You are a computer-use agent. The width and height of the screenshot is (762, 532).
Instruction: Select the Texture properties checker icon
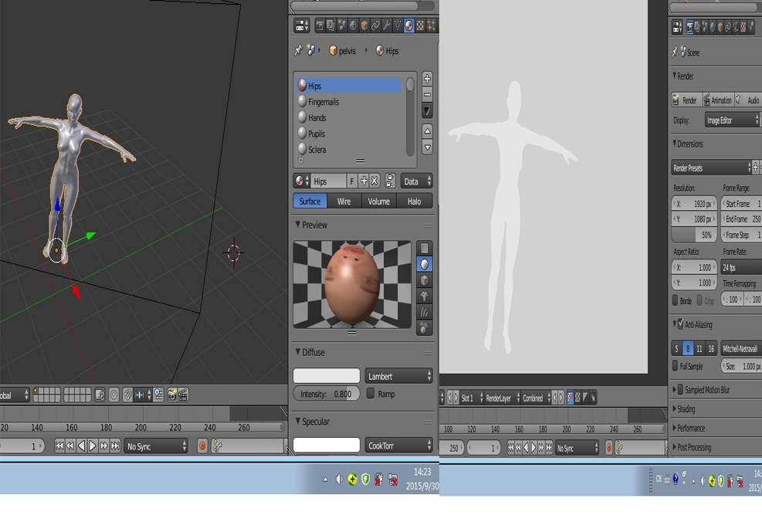click(420, 25)
